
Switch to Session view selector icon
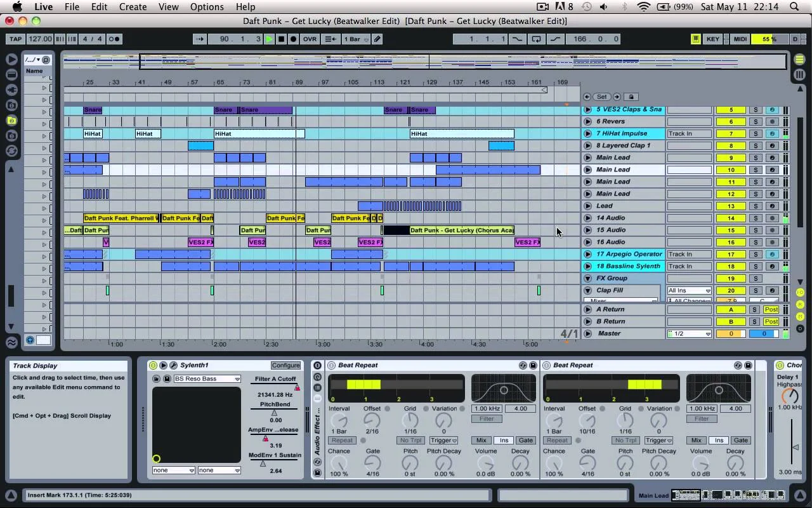799,74
